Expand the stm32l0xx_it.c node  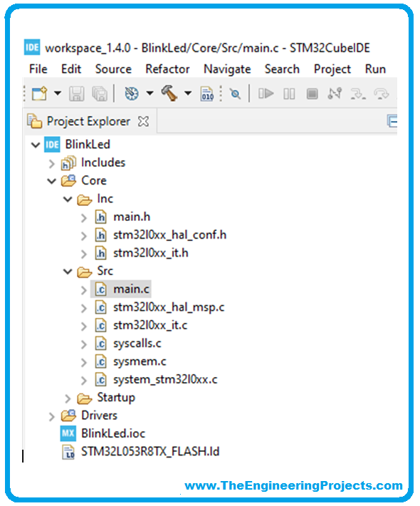[x=84, y=326]
